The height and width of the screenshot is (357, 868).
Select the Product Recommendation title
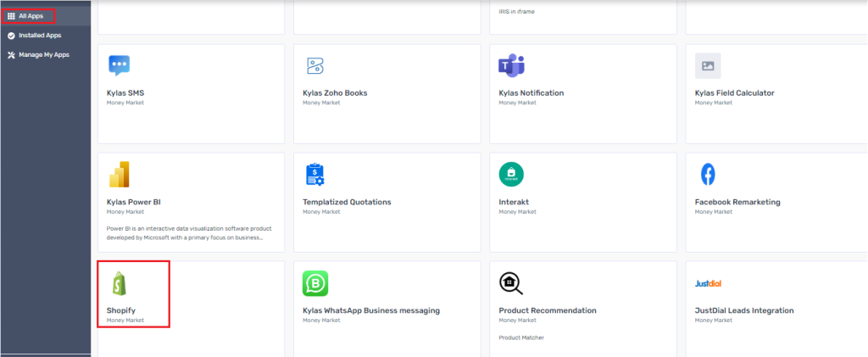[548, 310]
